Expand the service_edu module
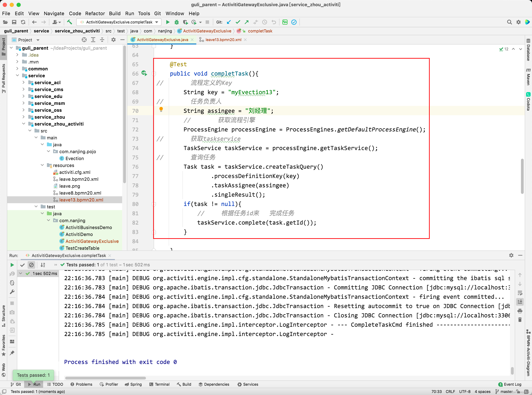 [x=24, y=96]
